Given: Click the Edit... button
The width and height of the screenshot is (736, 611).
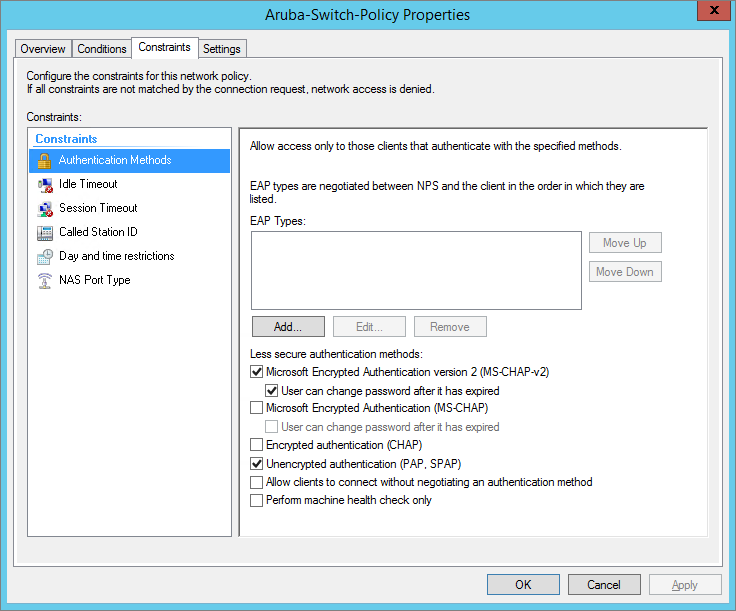Looking at the screenshot, I should (369, 327).
